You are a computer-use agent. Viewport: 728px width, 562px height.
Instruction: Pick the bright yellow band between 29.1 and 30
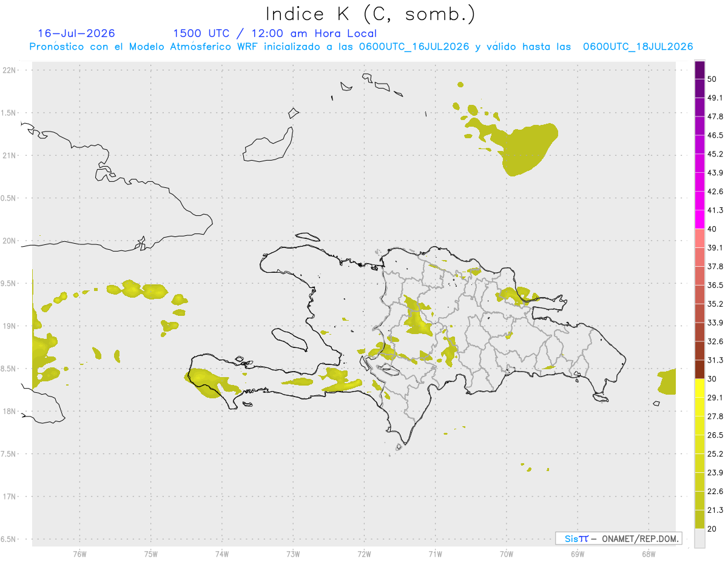[699, 388]
